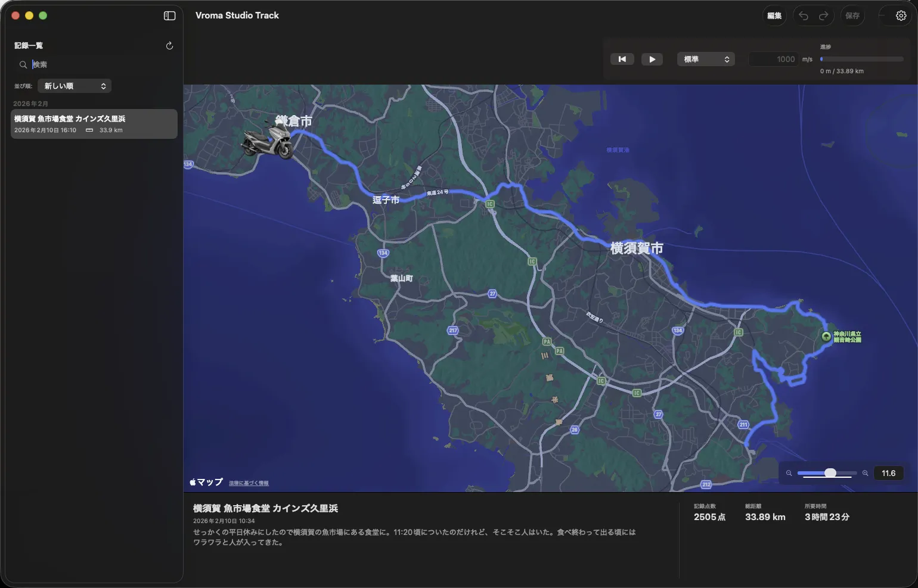Open the 法律に基づく情報 legal link
Screen dimensions: 918x588
[x=248, y=483]
